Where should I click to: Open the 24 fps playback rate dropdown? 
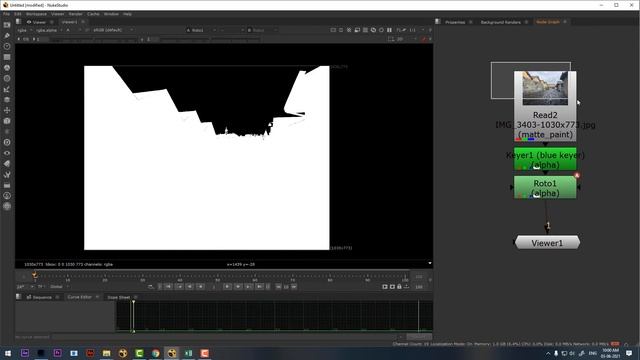point(24,287)
